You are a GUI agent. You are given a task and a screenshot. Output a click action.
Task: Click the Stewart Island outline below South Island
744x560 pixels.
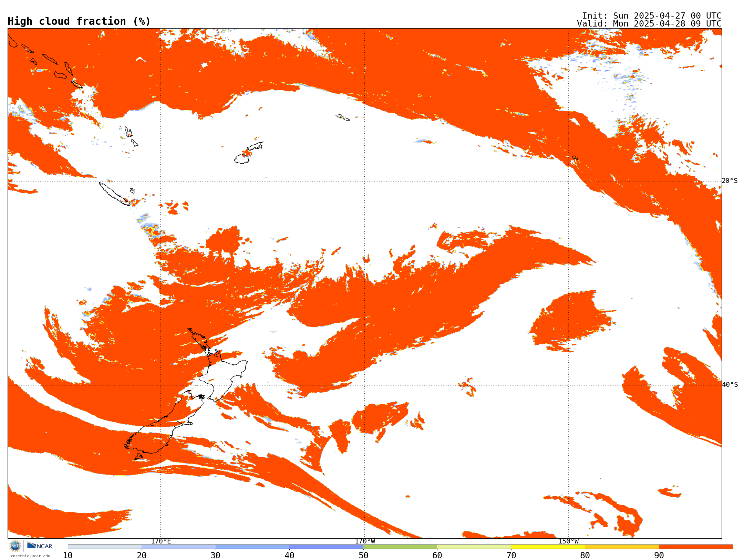[x=138, y=457]
